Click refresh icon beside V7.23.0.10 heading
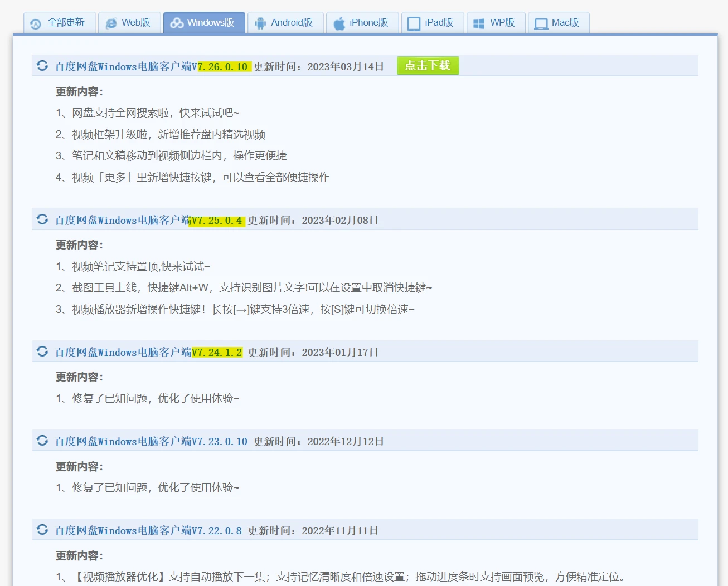 (42, 441)
